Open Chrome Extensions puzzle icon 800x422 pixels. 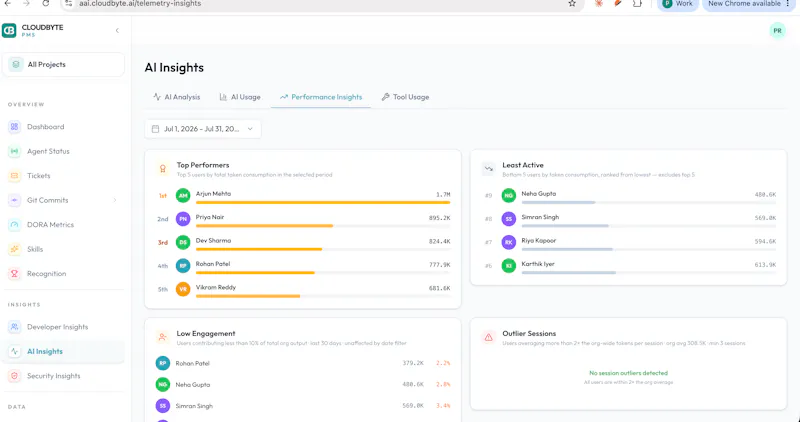coord(637,4)
